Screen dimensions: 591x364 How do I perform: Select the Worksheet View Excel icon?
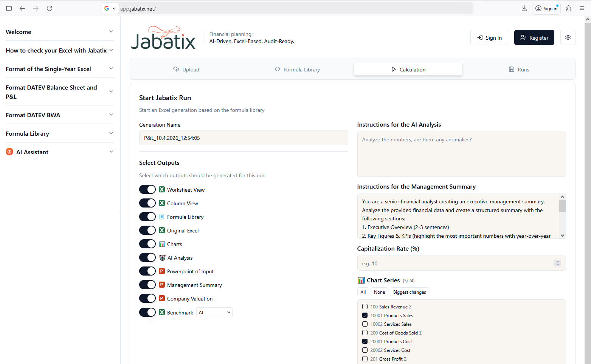click(x=161, y=189)
